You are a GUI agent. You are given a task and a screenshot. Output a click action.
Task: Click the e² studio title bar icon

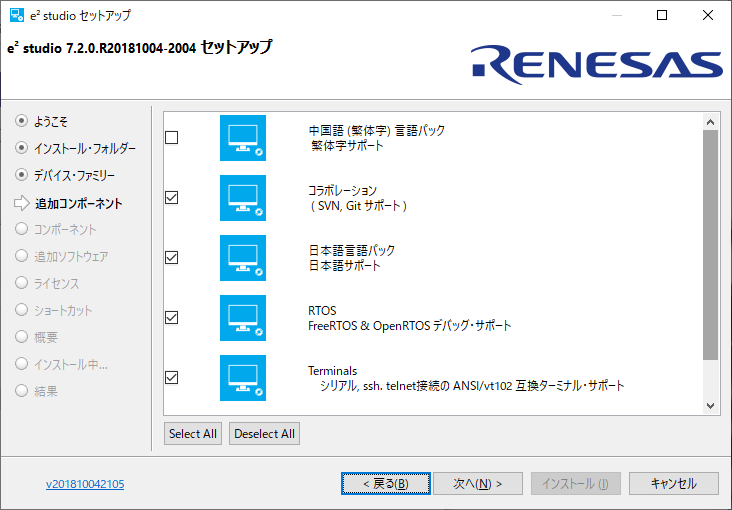click(x=17, y=15)
